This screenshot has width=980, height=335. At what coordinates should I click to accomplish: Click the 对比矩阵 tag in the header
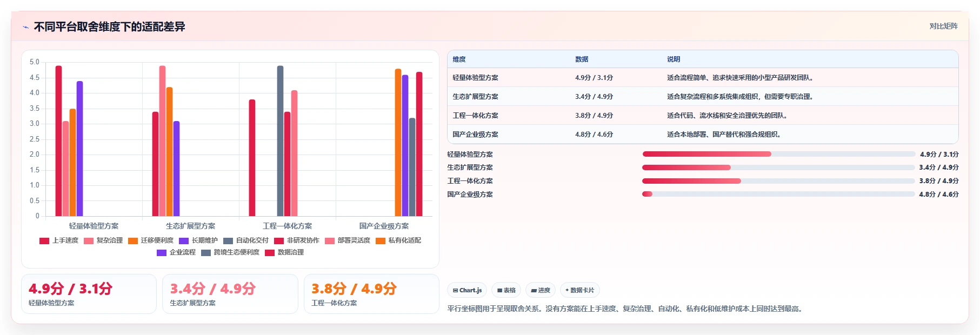click(943, 26)
